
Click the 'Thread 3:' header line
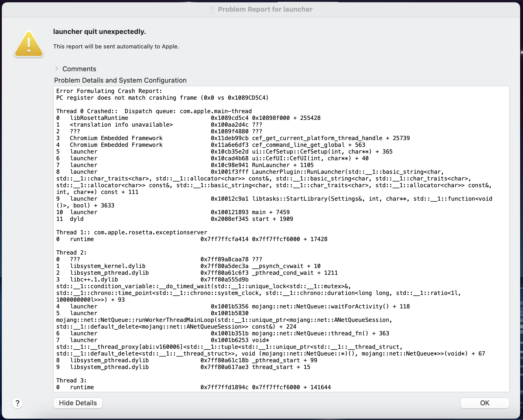71,380
